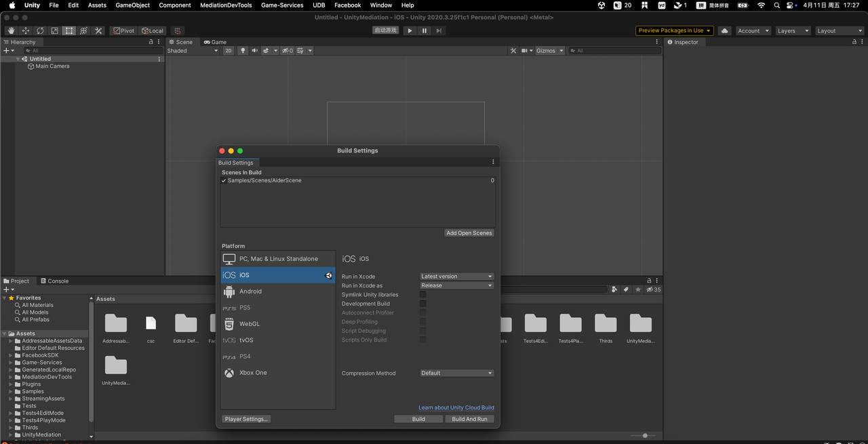Viewport: 868px width, 444px height.
Task: Toggle scene audio speaker icon
Action: click(x=254, y=51)
